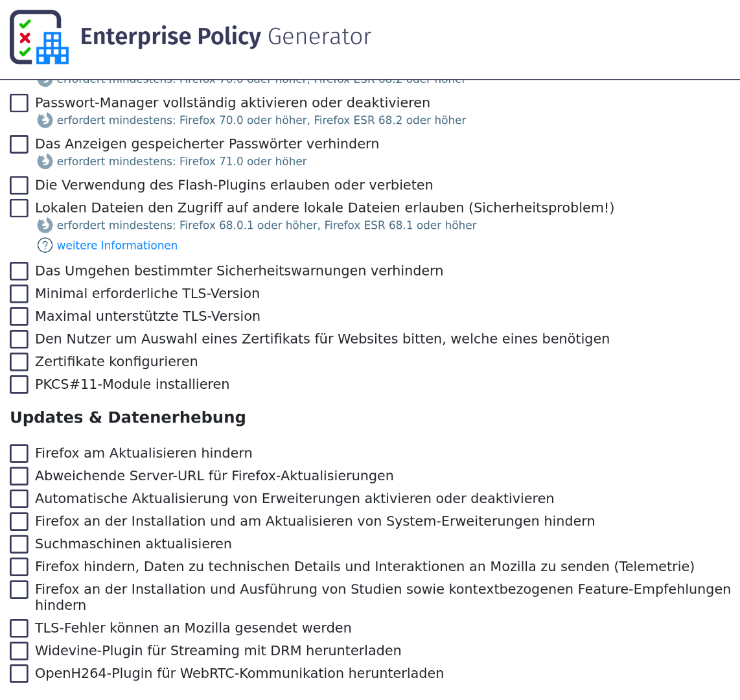This screenshot has height=700, width=740.
Task: Tick the Telemetrie policy checkbox
Action: click(19, 566)
